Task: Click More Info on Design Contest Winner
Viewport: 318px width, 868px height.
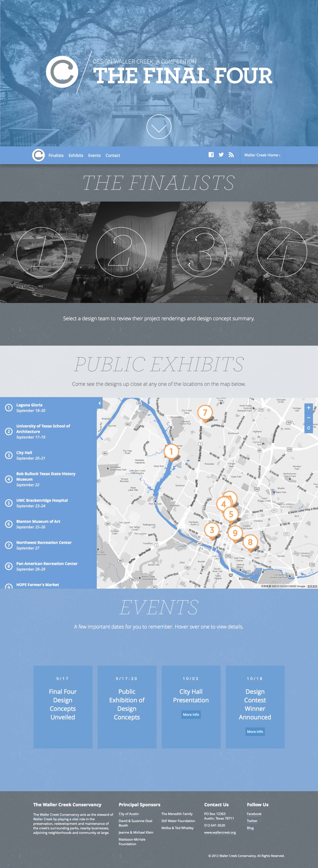Action: tap(255, 731)
